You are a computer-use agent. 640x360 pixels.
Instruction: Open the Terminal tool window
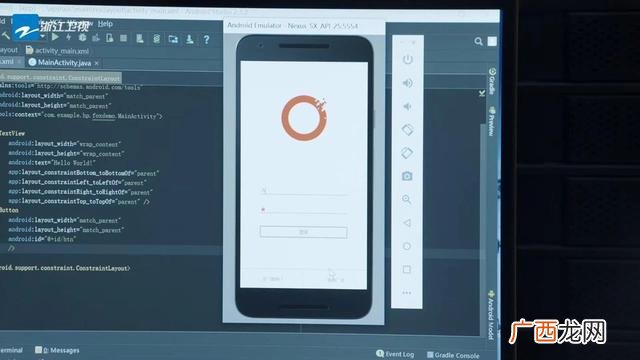[x=11, y=350]
